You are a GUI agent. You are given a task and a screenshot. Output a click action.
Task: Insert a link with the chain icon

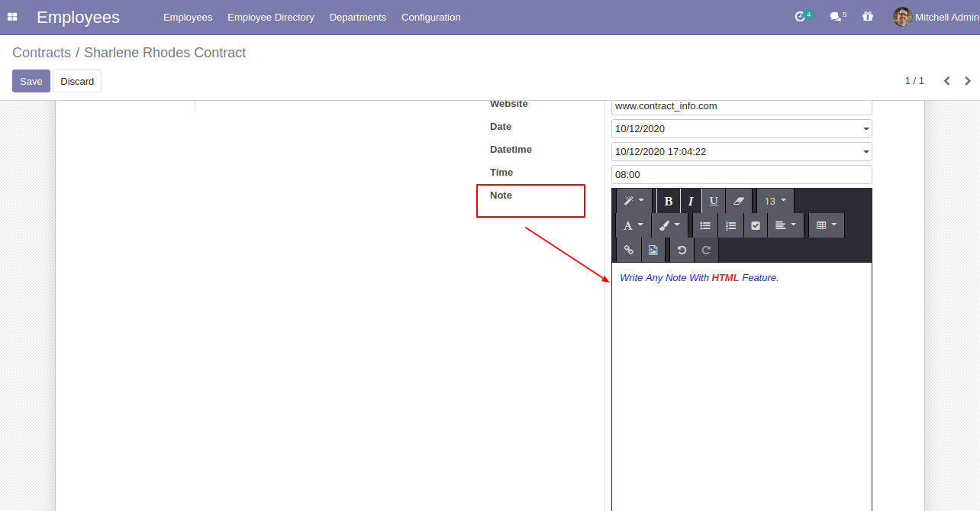(x=629, y=250)
